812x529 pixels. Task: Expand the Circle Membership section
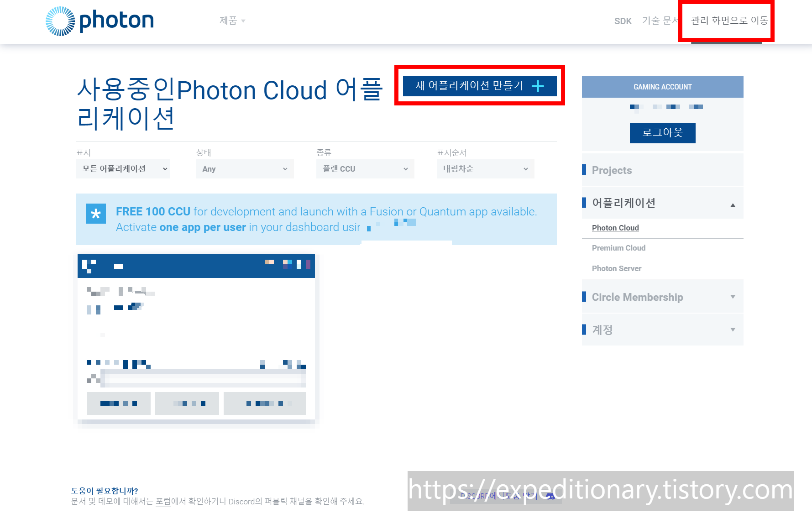(733, 297)
